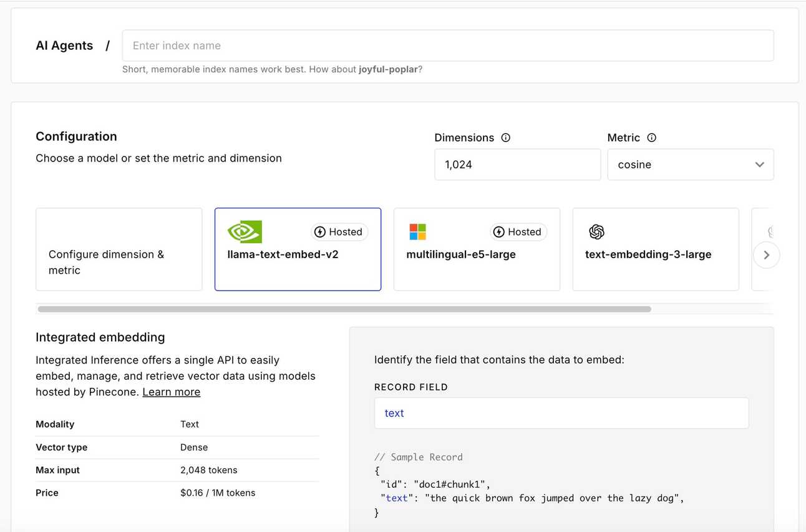Click the AI Agents breadcrumb
Viewport: 806px width, 532px height.
click(x=64, y=46)
